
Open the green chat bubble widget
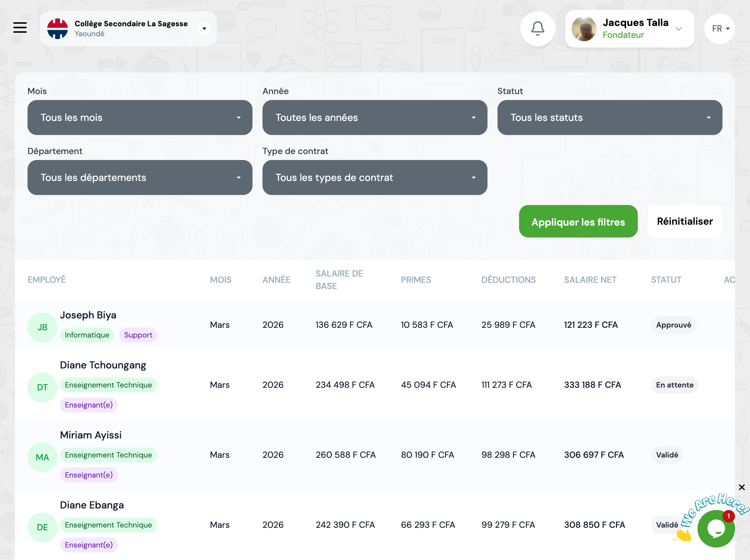[x=716, y=528]
